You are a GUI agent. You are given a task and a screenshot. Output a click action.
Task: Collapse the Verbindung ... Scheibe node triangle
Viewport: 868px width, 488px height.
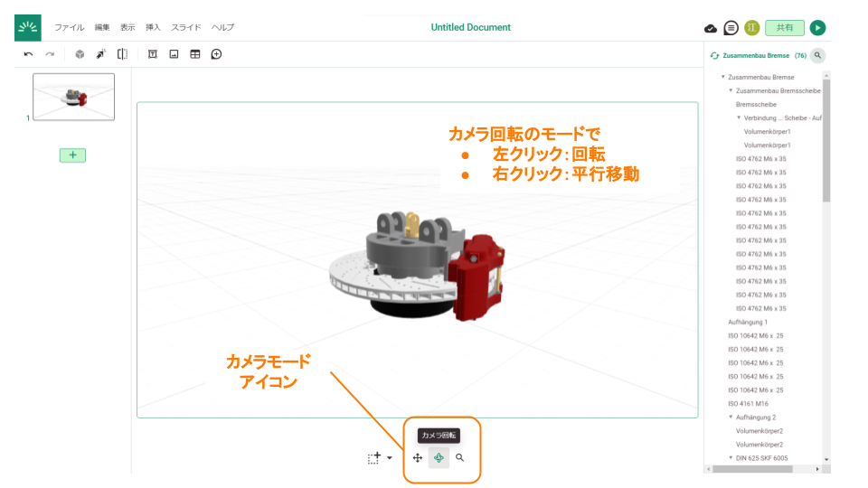click(x=739, y=117)
